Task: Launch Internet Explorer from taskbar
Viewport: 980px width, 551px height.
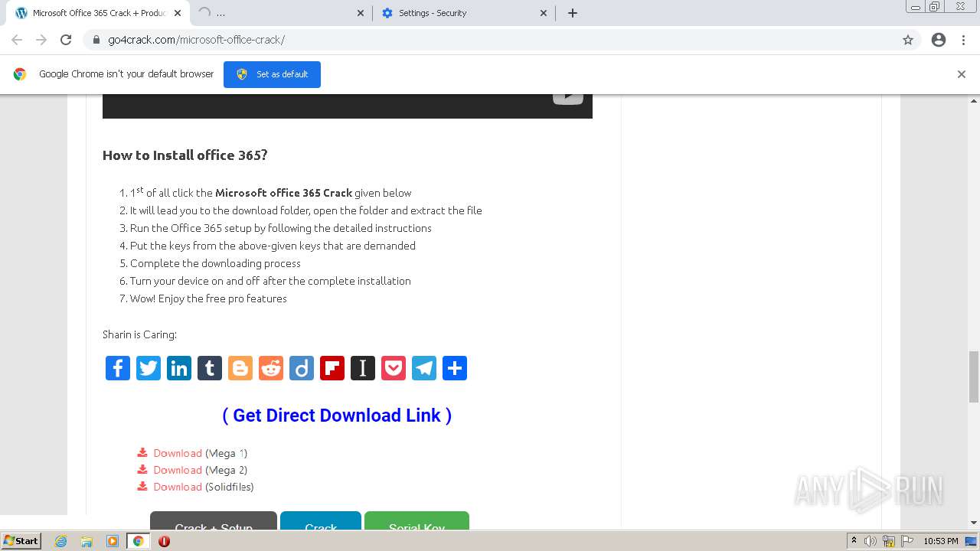Action: (x=61, y=541)
